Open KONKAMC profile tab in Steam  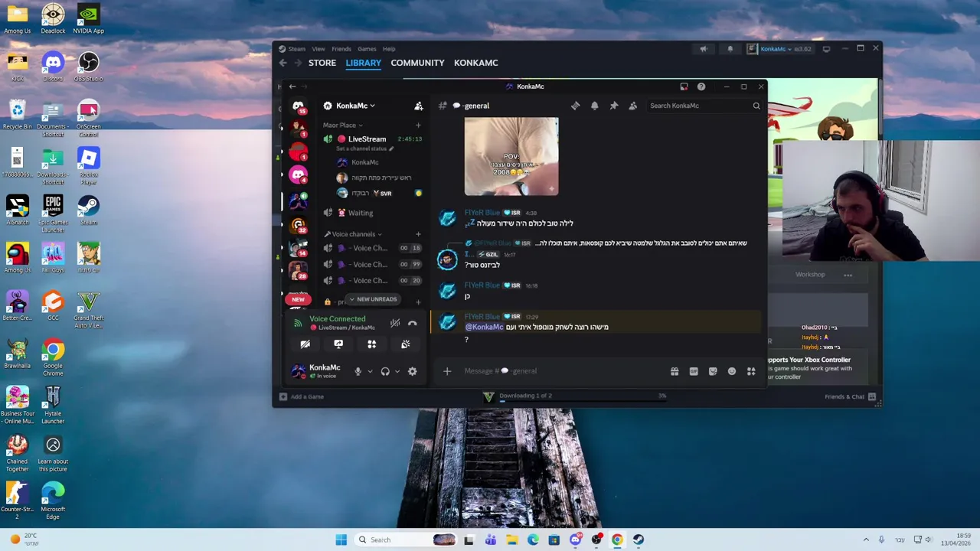tap(475, 63)
